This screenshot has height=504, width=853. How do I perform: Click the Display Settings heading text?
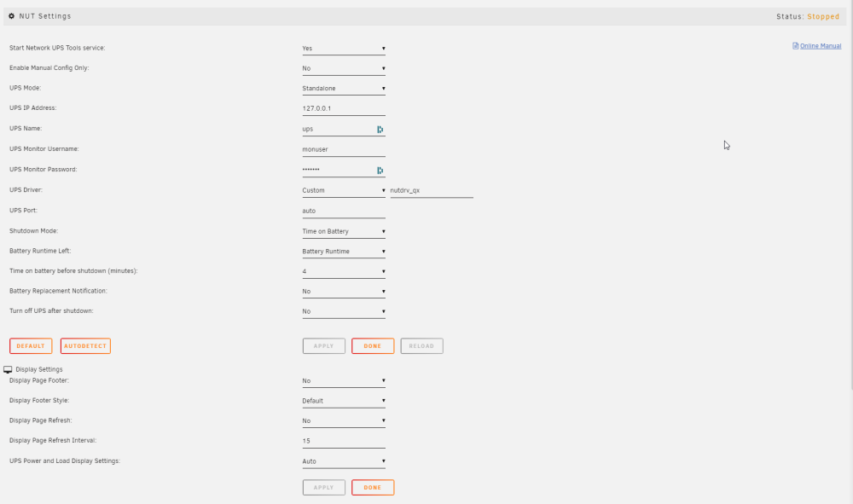[39, 370]
